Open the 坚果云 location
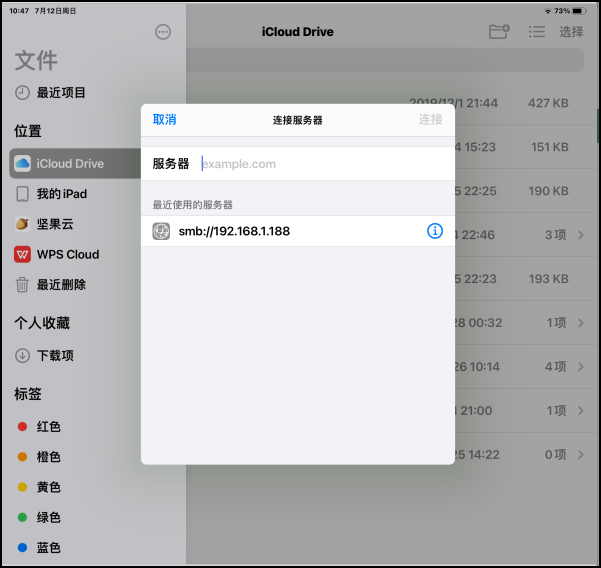 61,224
